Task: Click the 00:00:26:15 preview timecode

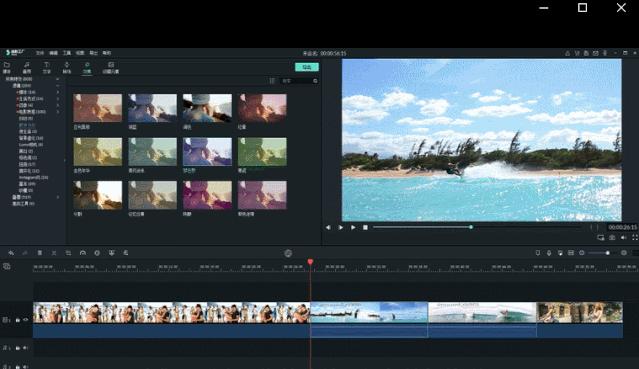Action: pos(622,227)
